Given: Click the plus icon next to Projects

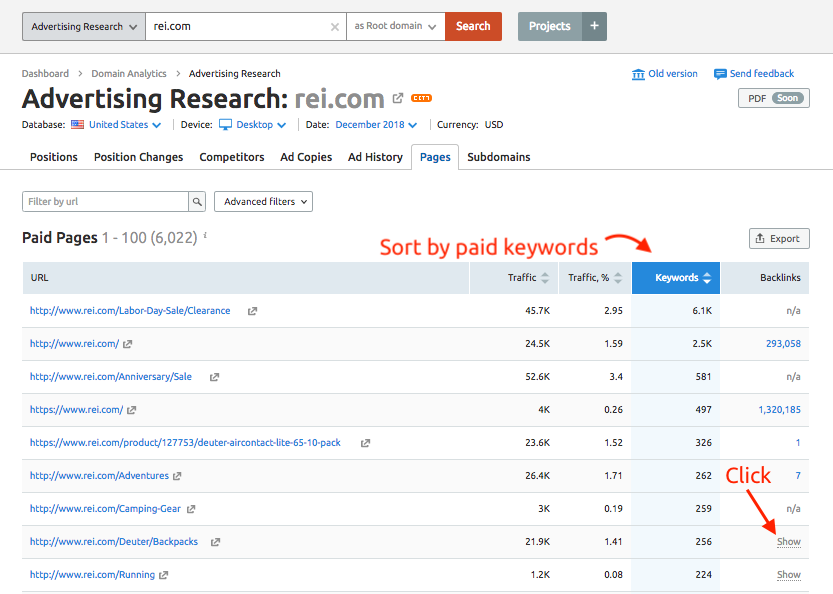Looking at the screenshot, I should click(594, 26).
